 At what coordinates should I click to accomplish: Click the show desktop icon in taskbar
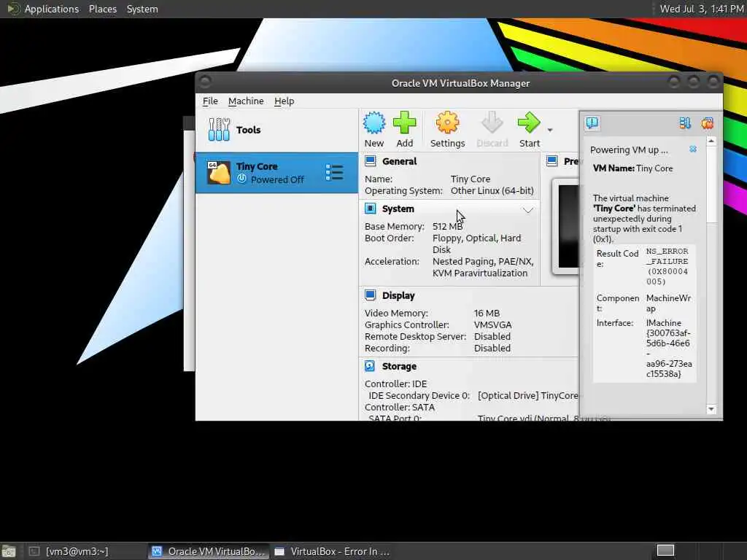pos(8,551)
